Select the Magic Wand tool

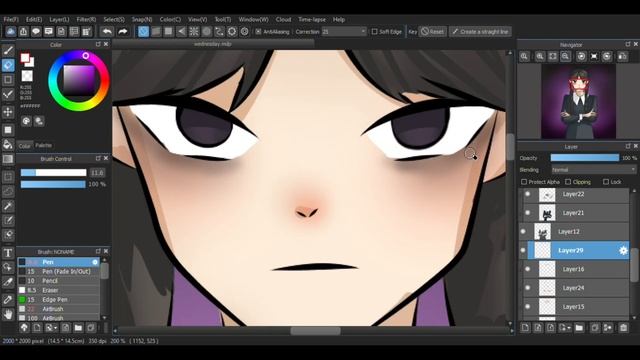(x=8, y=206)
